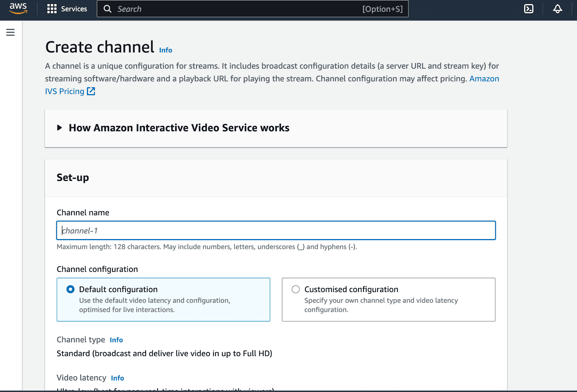Screen dimensions: 577x392
Task: Focus the top Search bar
Action: coord(252,9)
